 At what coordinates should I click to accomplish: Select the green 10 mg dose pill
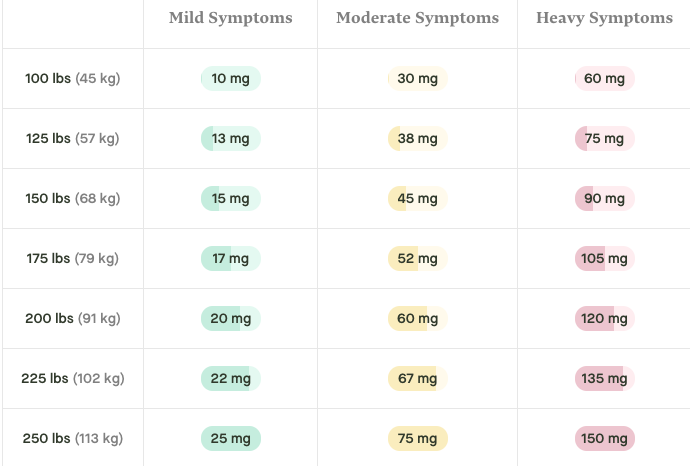pyautogui.click(x=231, y=79)
